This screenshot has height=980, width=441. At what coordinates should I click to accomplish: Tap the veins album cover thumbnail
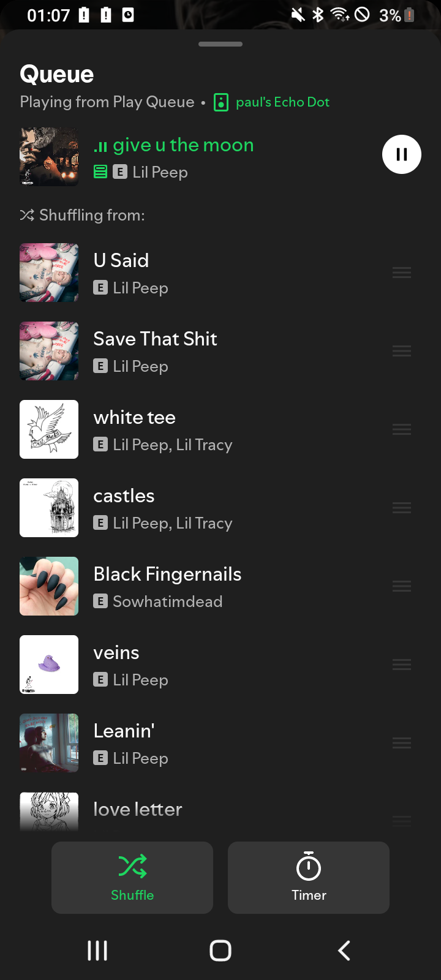pyautogui.click(x=49, y=665)
